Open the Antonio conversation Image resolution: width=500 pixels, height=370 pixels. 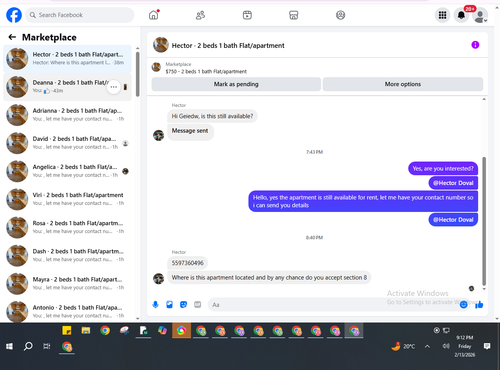tap(67, 311)
